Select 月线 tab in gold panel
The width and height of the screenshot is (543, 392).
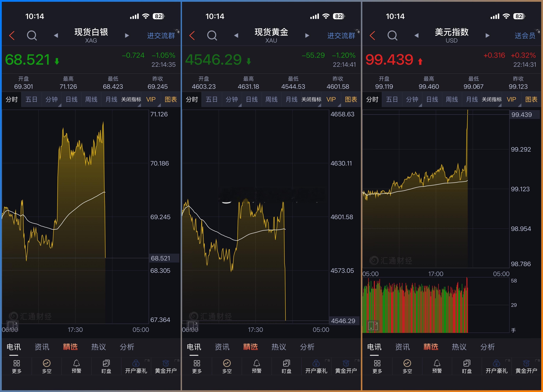point(292,99)
